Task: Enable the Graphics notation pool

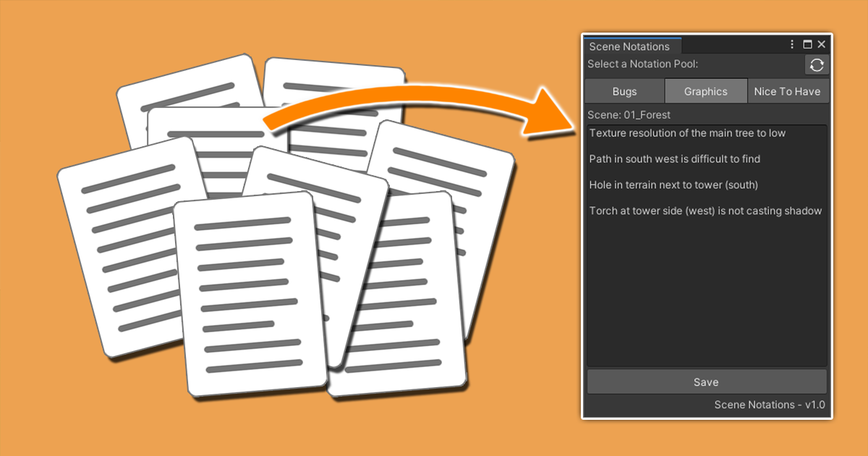Action: pos(705,90)
